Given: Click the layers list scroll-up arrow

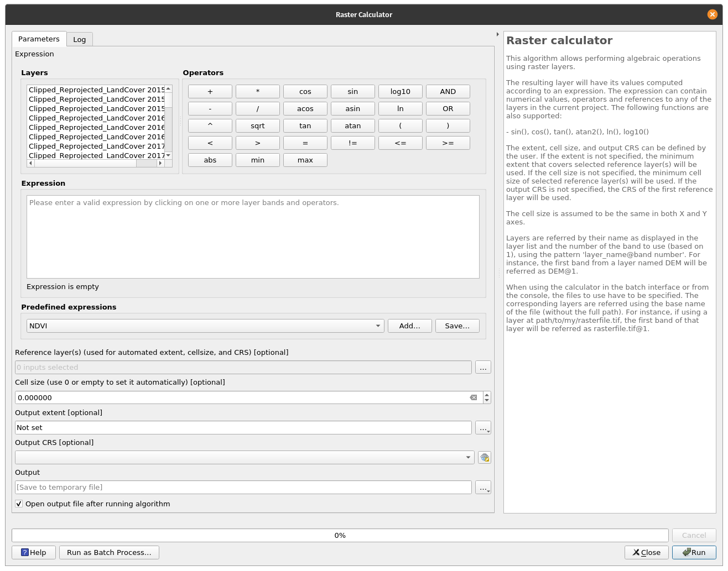Looking at the screenshot, I should coord(169,88).
